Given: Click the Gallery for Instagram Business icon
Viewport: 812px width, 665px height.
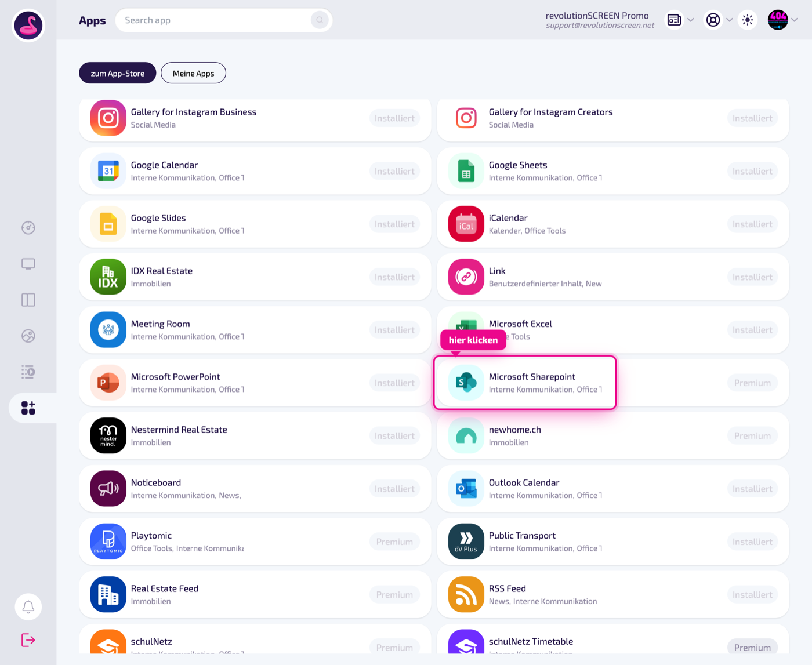Looking at the screenshot, I should [x=108, y=118].
